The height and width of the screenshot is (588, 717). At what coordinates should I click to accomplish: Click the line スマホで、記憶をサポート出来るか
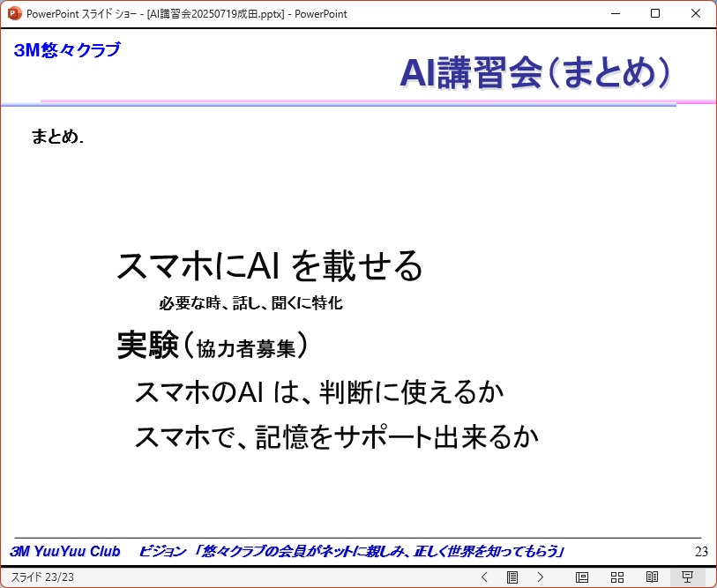point(336,437)
